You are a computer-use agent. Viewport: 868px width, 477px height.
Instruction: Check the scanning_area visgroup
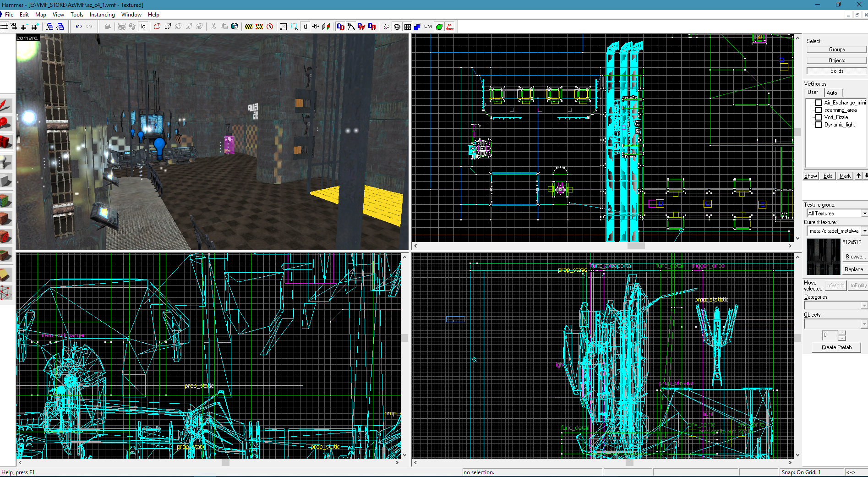(x=818, y=110)
